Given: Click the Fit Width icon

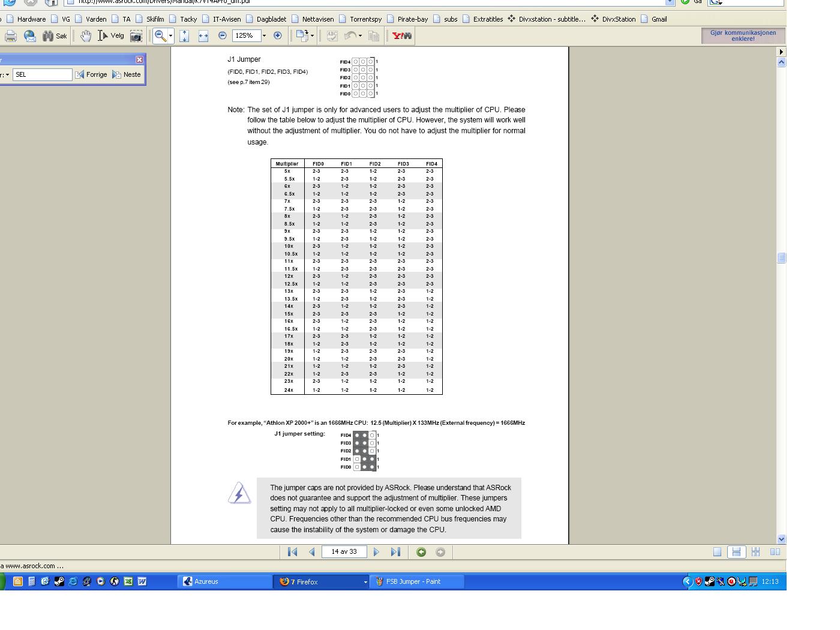Looking at the screenshot, I should point(203,36).
